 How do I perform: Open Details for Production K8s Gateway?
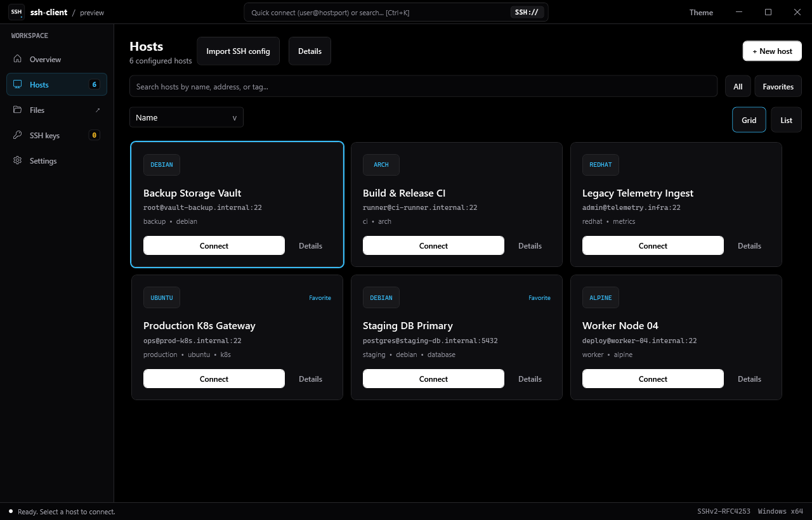point(311,379)
